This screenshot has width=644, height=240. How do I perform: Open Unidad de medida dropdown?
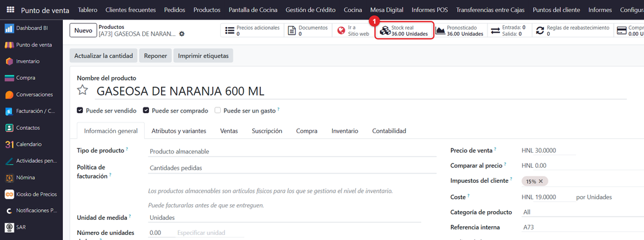click(284, 217)
